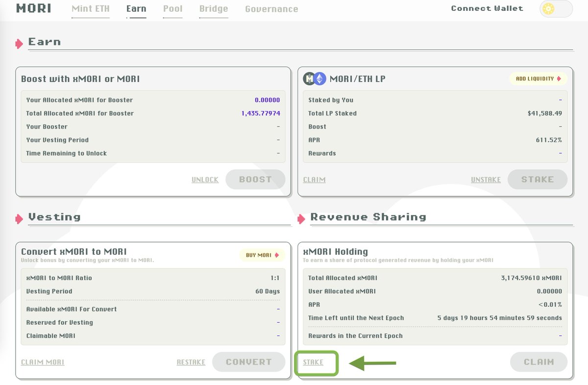Screen dimensions: 588x385
Task: Click the UNLOCK link
Action: [x=205, y=180]
